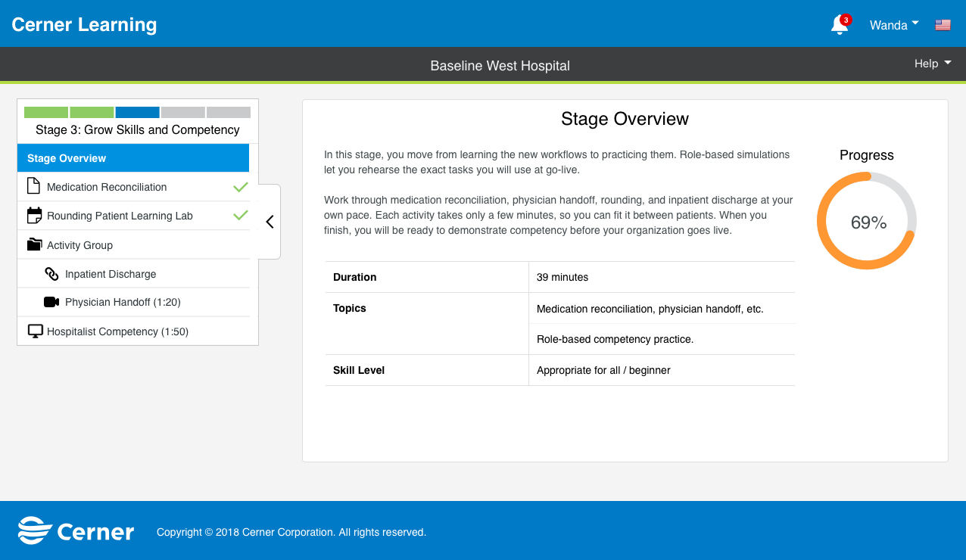Viewport: 966px width, 560px height.
Task: Click the green checkmark on Medication Reconciliation
Action: (241, 187)
